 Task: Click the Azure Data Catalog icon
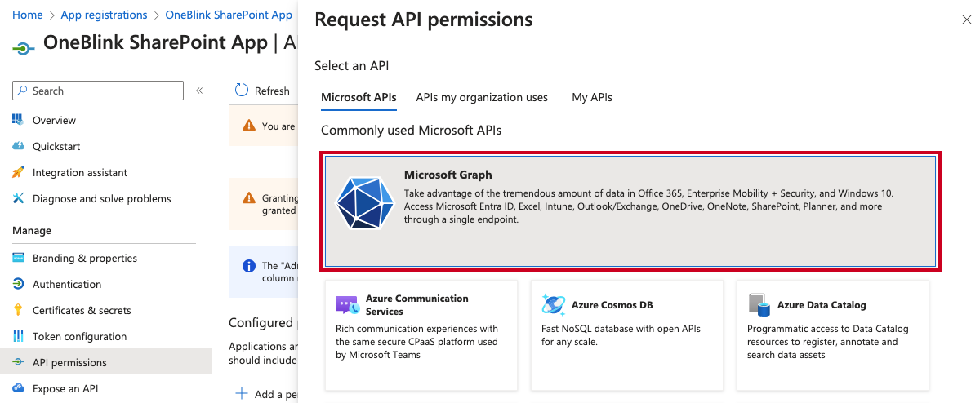pos(759,305)
